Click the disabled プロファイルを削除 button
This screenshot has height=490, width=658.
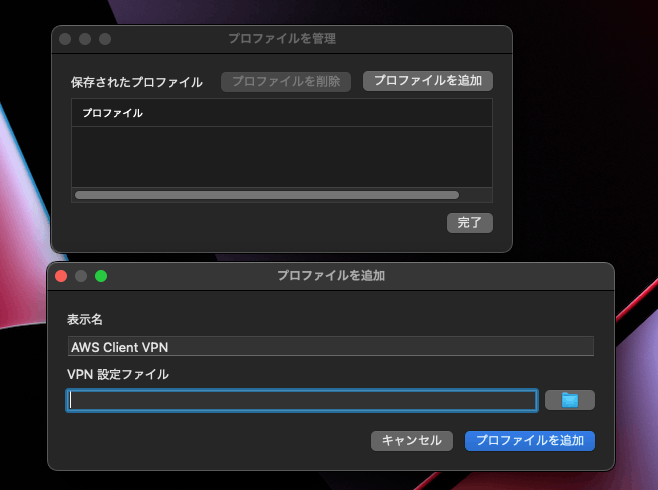286,81
